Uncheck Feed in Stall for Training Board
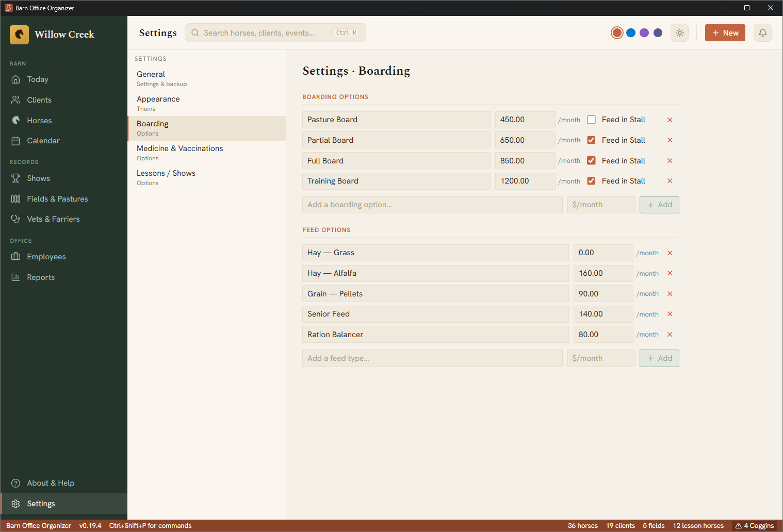 pos(591,181)
